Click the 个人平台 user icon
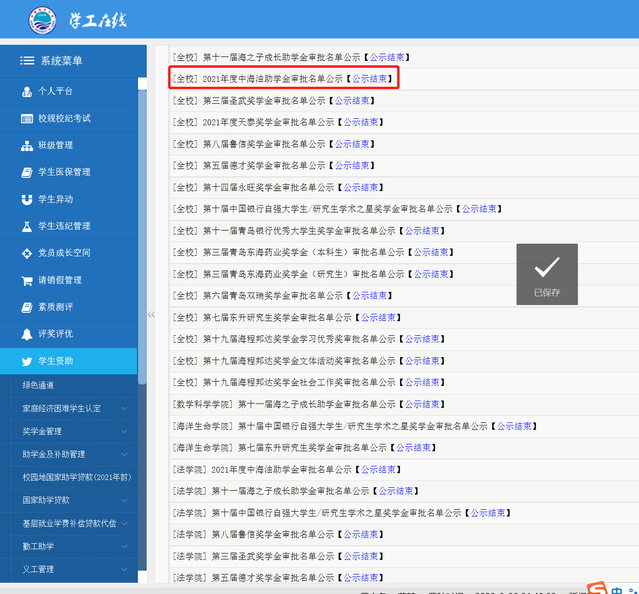 coord(27,91)
